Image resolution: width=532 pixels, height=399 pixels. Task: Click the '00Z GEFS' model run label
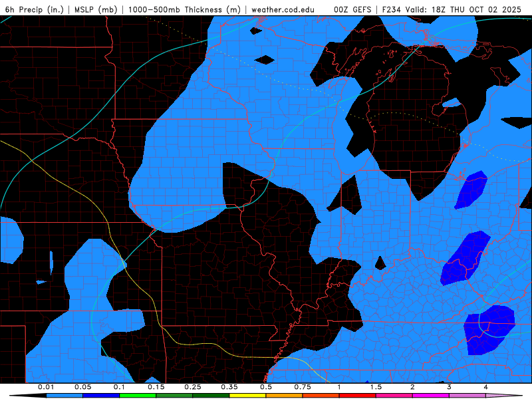click(352, 9)
